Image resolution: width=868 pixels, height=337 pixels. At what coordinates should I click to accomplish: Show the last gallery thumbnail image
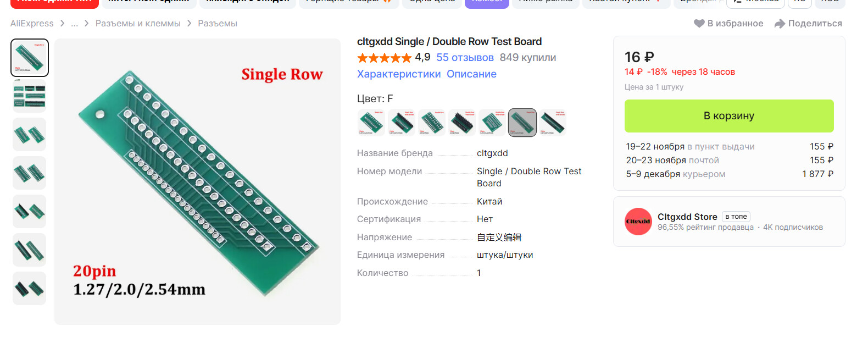click(30, 289)
